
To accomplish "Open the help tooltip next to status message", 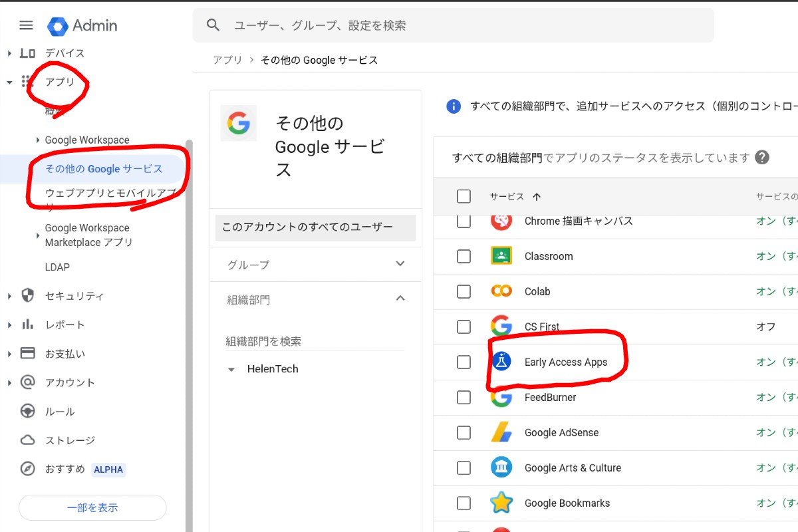I will (763, 157).
